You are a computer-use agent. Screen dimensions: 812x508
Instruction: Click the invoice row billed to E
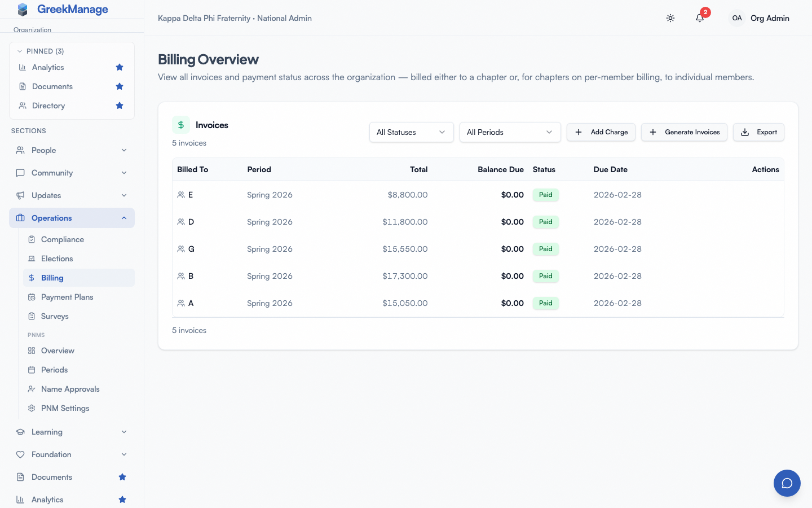click(x=478, y=195)
